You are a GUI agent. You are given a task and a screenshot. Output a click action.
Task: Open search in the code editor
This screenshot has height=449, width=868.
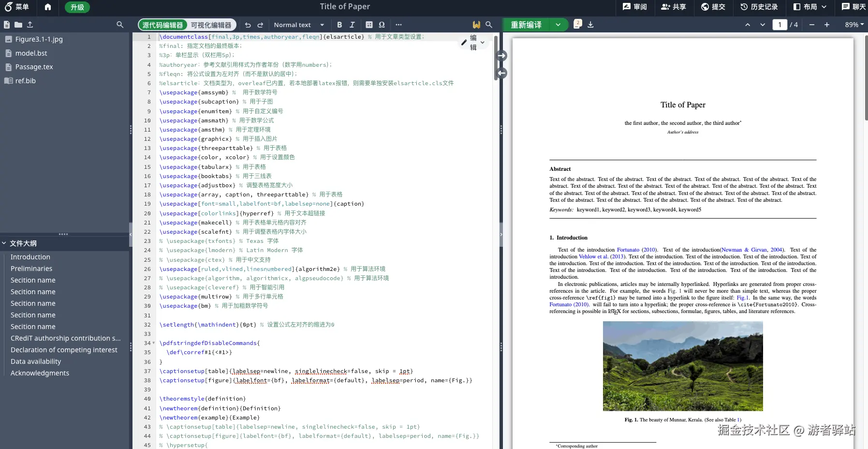pyautogui.click(x=489, y=25)
